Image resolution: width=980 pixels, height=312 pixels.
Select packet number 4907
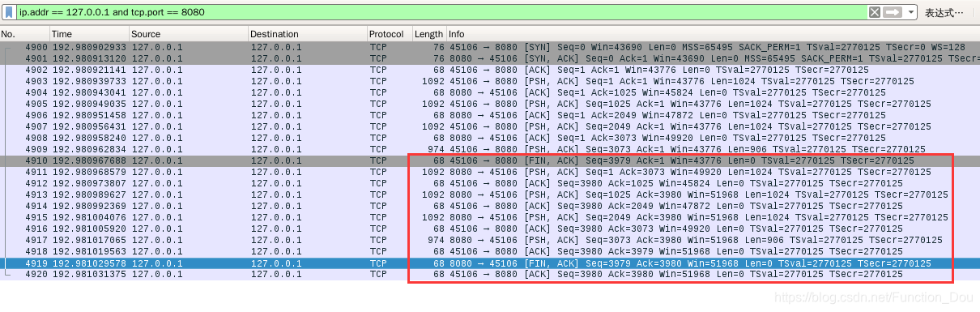point(490,127)
